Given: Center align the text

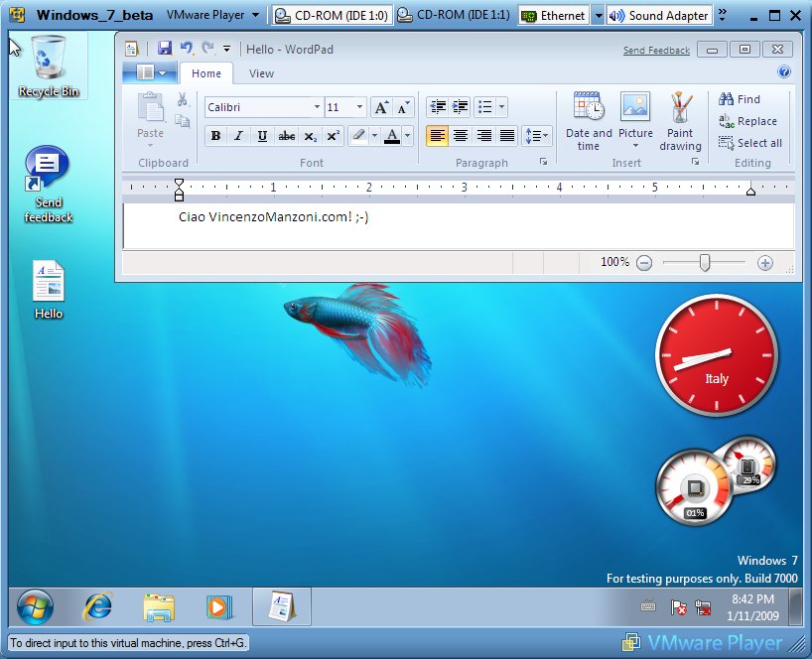Looking at the screenshot, I should click(x=461, y=136).
